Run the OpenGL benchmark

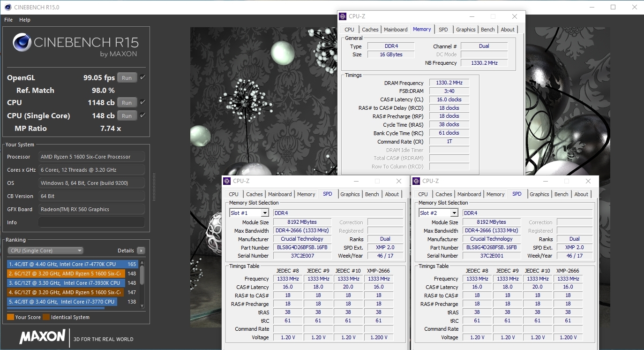(127, 78)
